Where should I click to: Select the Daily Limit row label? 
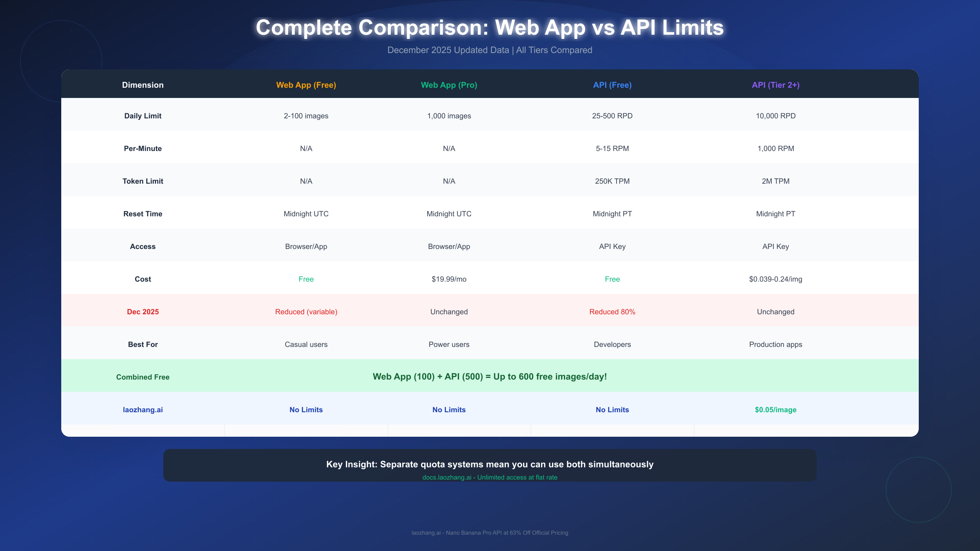[143, 116]
